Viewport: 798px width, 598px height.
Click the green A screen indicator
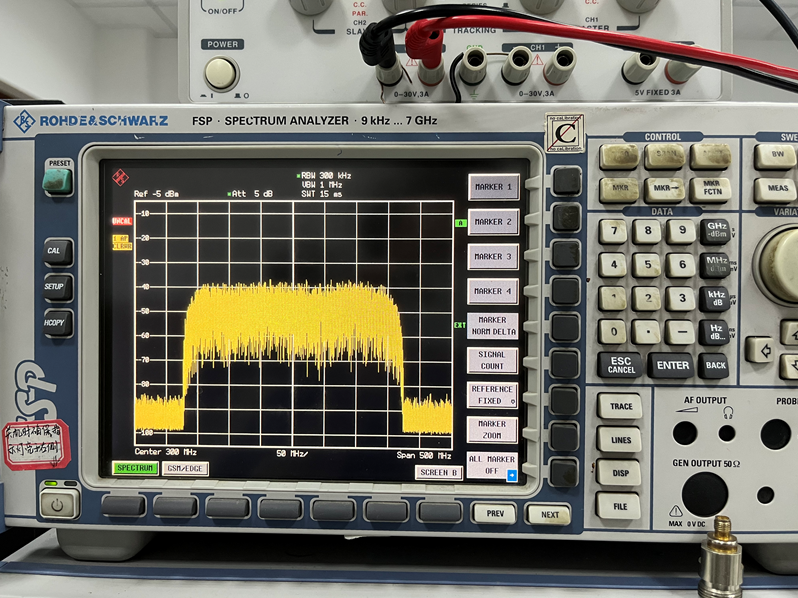click(x=461, y=223)
